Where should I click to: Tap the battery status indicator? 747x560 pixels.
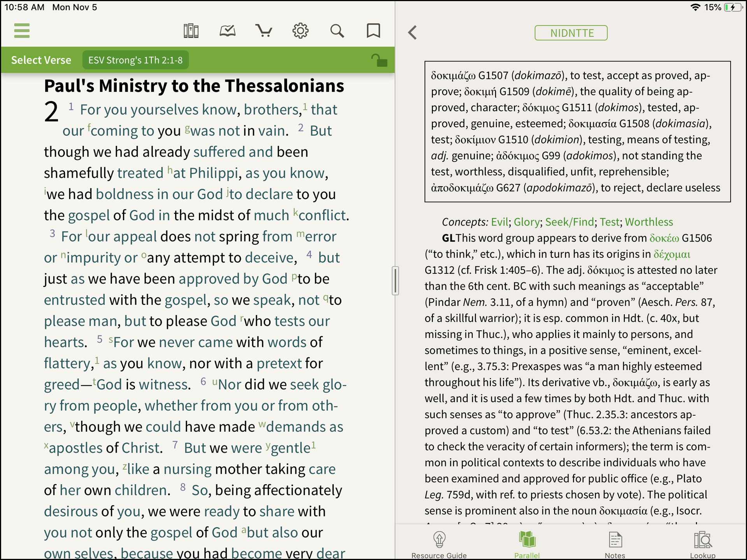[x=733, y=7]
